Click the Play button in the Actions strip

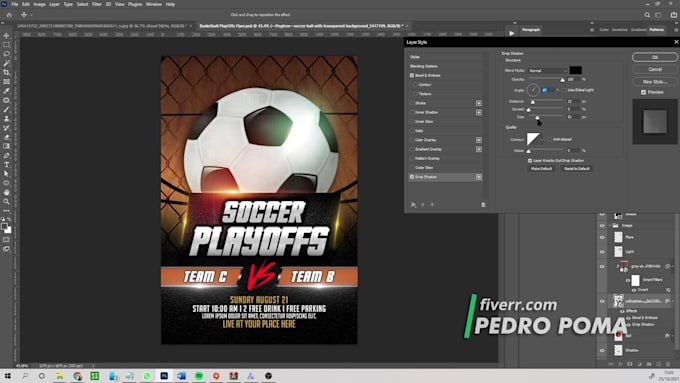tap(512, 33)
